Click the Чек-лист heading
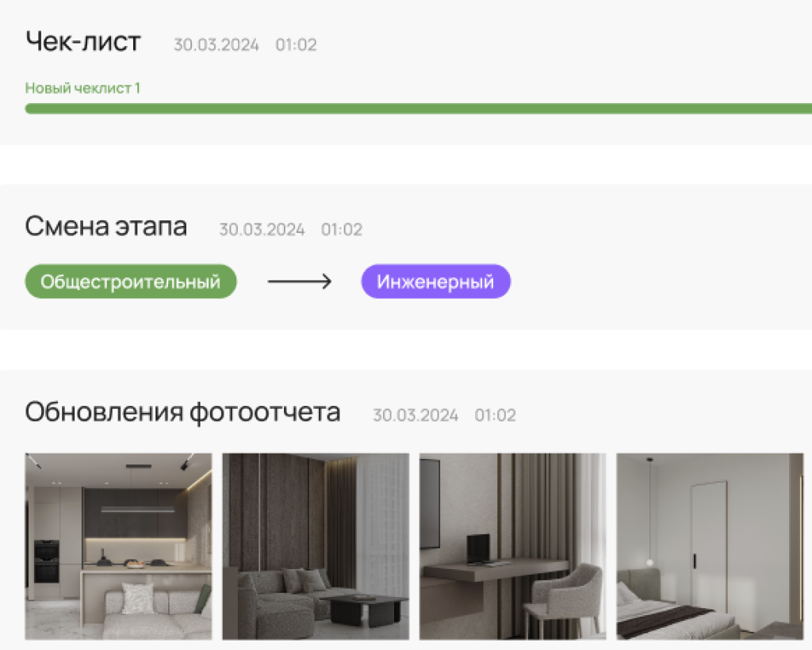 point(83,42)
